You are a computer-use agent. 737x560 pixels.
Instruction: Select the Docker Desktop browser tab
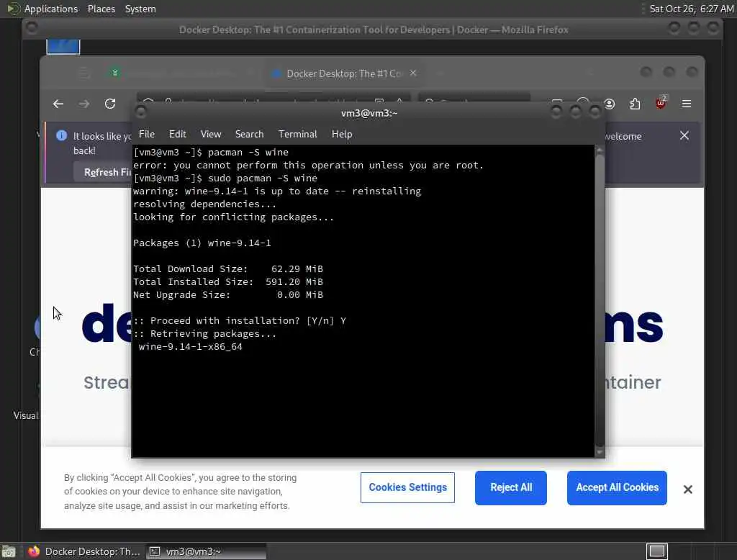coord(343,73)
